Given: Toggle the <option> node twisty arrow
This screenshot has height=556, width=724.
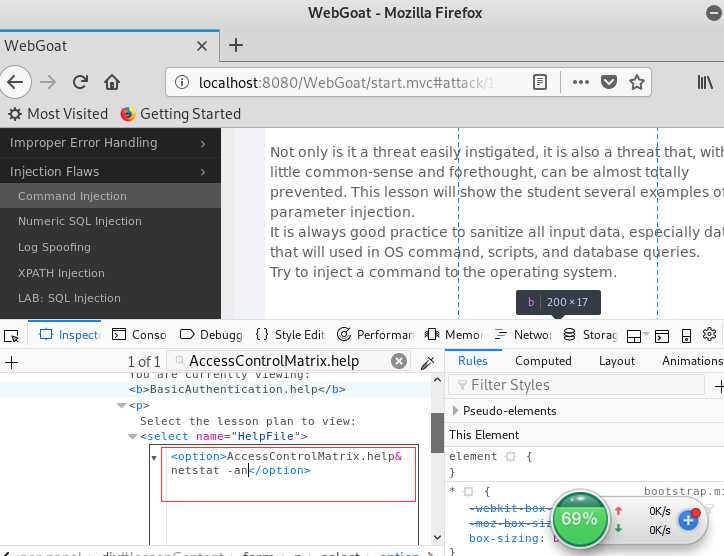Looking at the screenshot, I should (154, 458).
